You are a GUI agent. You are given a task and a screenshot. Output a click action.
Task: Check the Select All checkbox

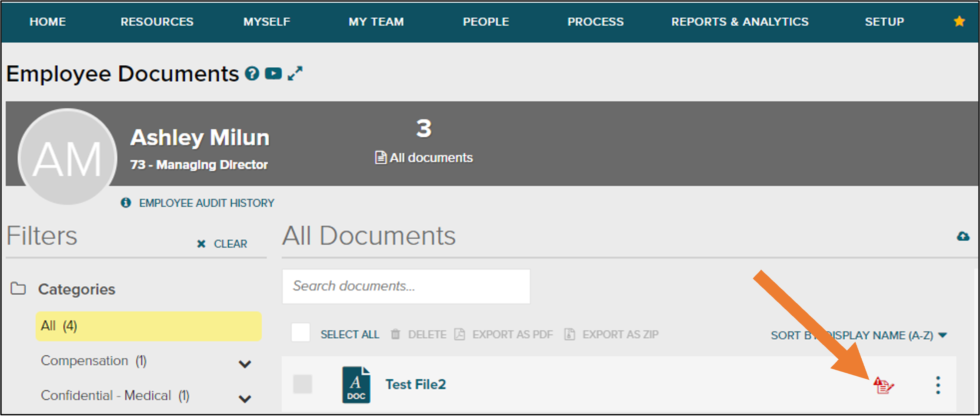[301, 333]
